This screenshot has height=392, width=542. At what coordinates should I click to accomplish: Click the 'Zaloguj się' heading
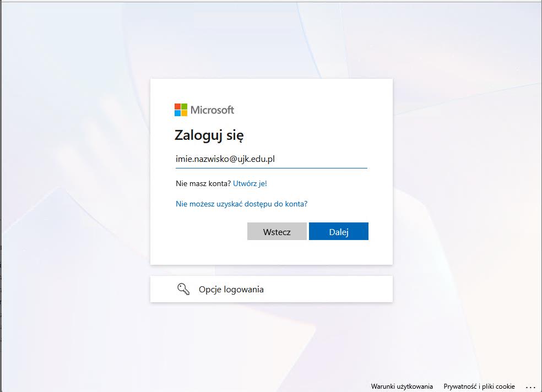click(x=209, y=135)
